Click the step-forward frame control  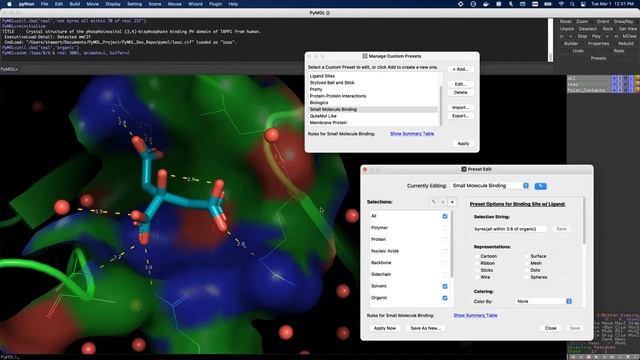[607, 36]
